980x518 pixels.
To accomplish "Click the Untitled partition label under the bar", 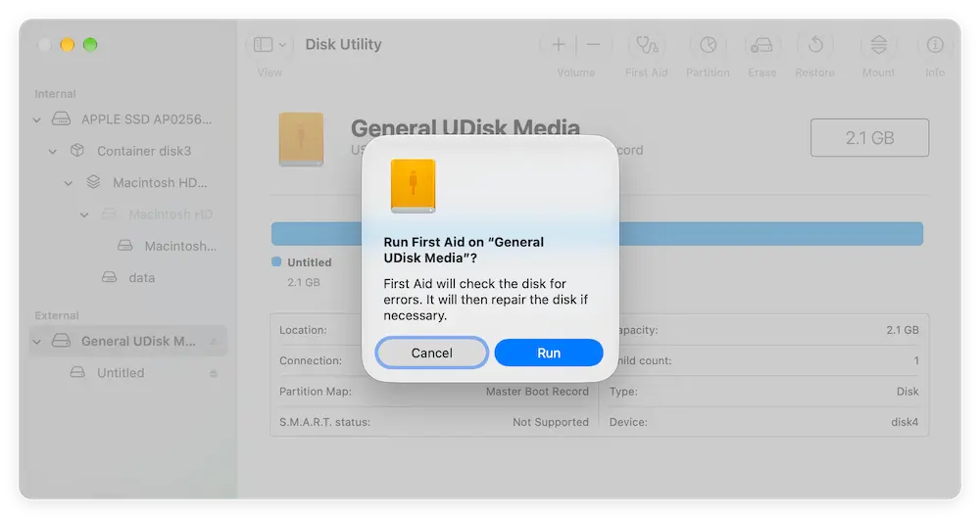I will (x=310, y=262).
